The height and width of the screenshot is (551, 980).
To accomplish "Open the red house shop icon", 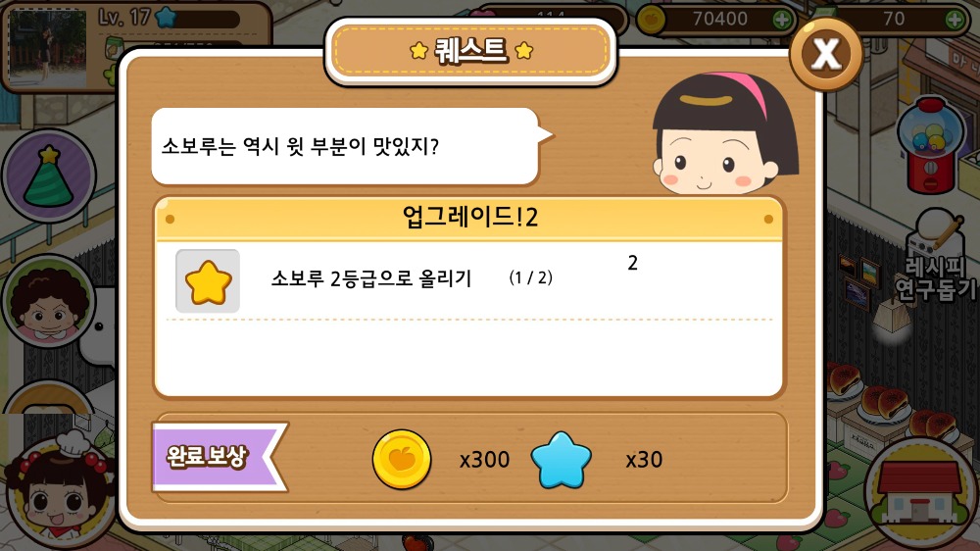I will click(919, 494).
